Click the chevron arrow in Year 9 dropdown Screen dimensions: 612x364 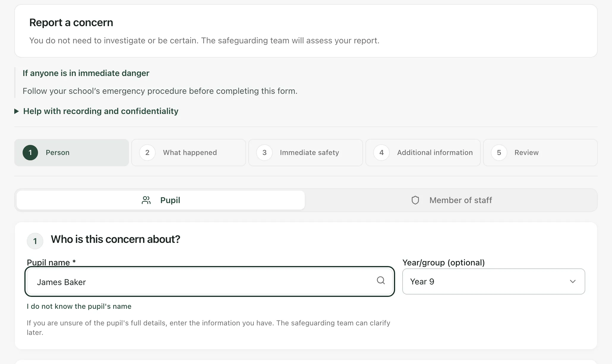pos(572,281)
